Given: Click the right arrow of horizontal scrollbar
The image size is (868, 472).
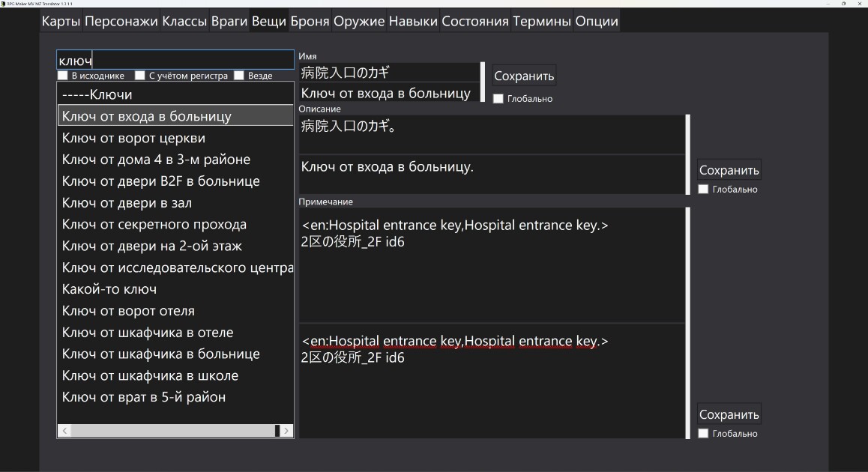Looking at the screenshot, I should coord(286,431).
